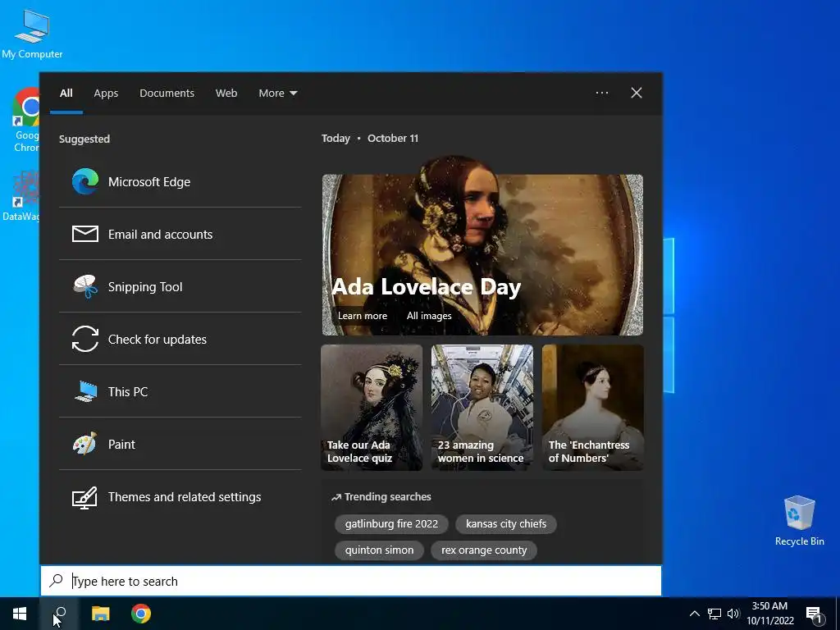
Task: Open the notification center icon
Action: coord(814,614)
